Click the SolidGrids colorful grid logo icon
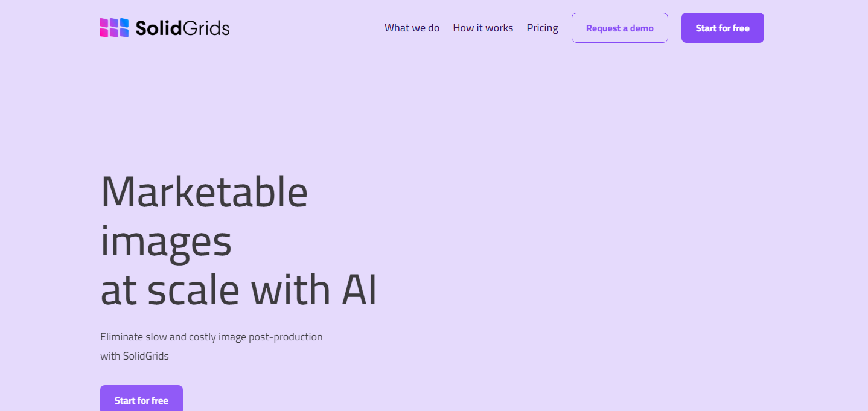 pyautogui.click(x=115, y=28)
